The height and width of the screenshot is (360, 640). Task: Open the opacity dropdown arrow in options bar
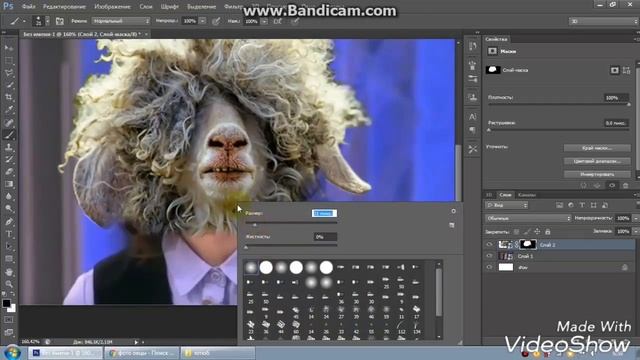(x=202, y=21)
